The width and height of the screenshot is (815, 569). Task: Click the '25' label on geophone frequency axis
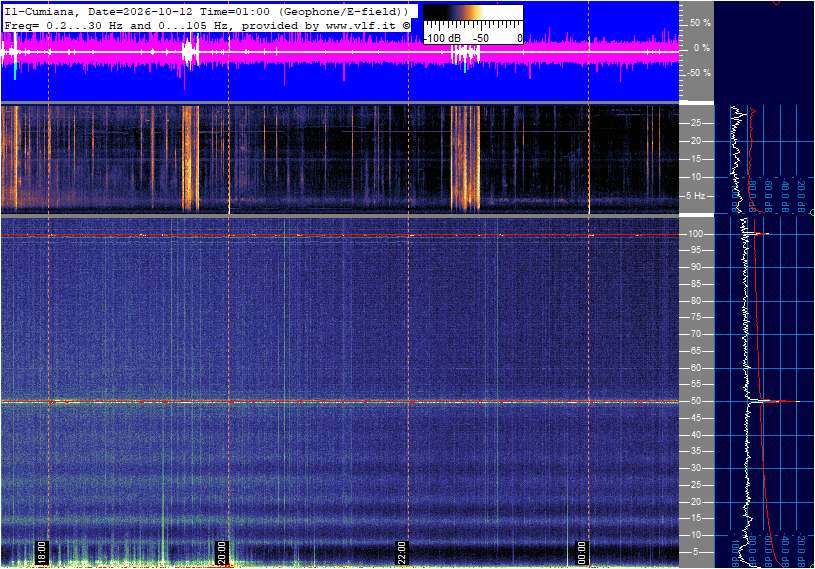pyautogui.click(x=695, y=123)
